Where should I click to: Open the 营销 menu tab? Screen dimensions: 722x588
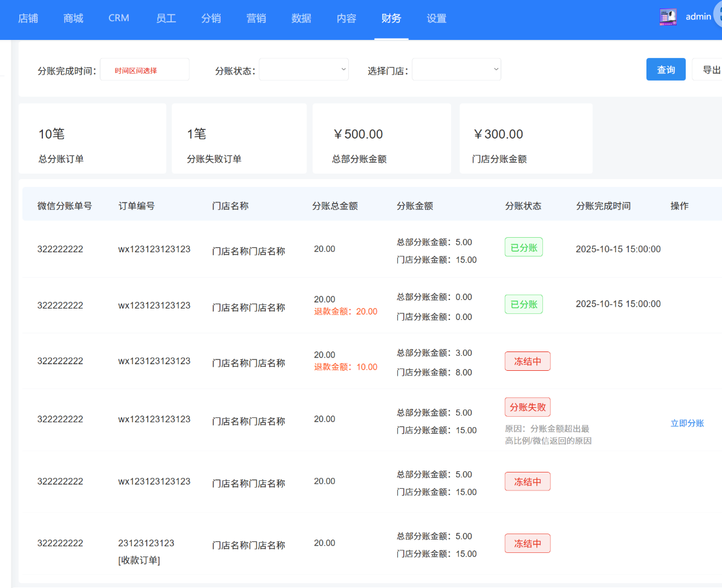click(256, 18)
